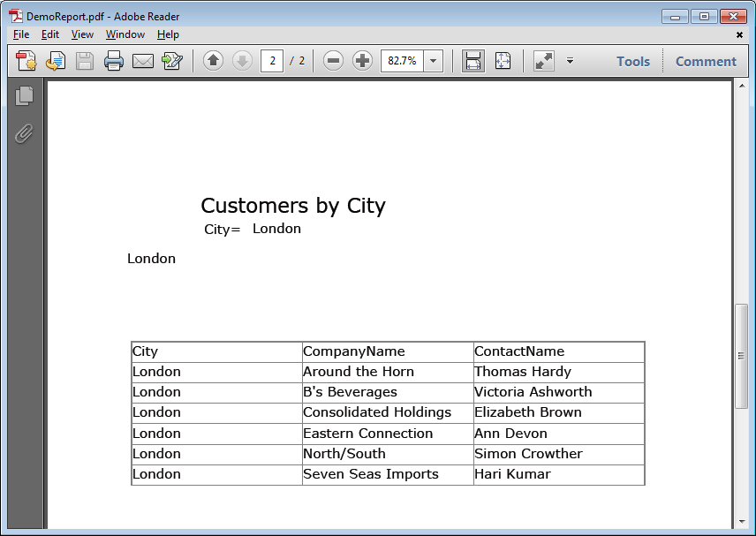Screen dimensions: 756x536
Task: Open a file with the Open icon
Action: 56,61
